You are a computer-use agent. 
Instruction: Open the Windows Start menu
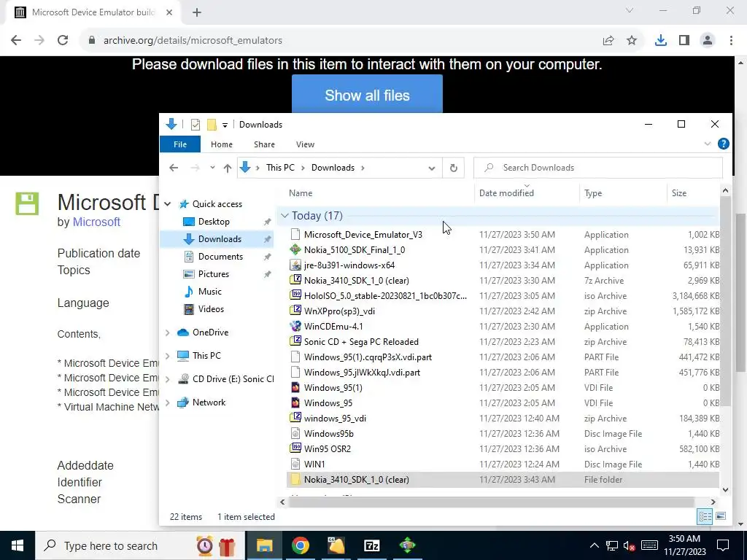(x=18, y=545)
